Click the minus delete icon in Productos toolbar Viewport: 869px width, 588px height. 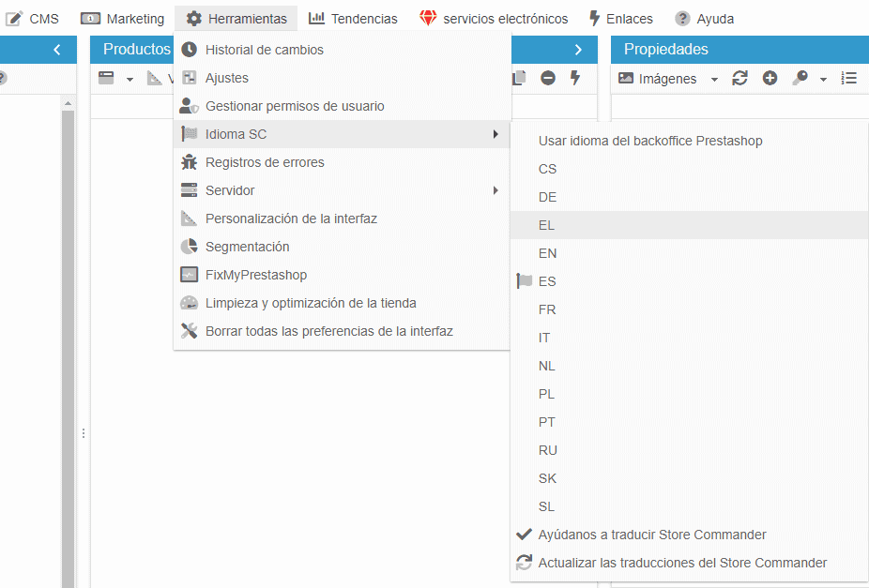point(548,79)
